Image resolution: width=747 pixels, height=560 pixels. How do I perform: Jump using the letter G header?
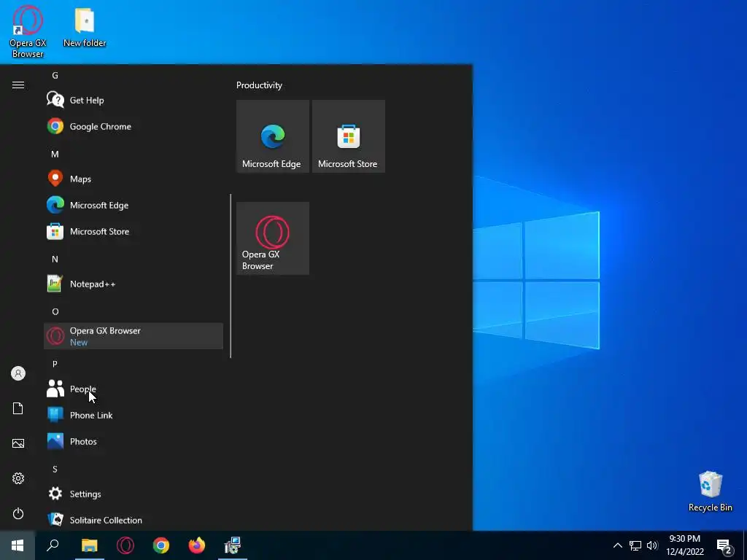(x=55, y=75)
